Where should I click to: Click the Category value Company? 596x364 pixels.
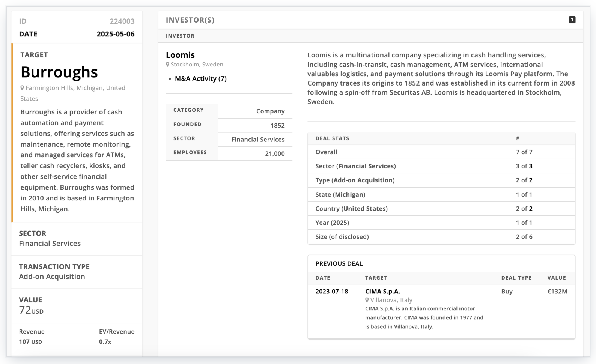pyautogui.click(x=270, y=111)
